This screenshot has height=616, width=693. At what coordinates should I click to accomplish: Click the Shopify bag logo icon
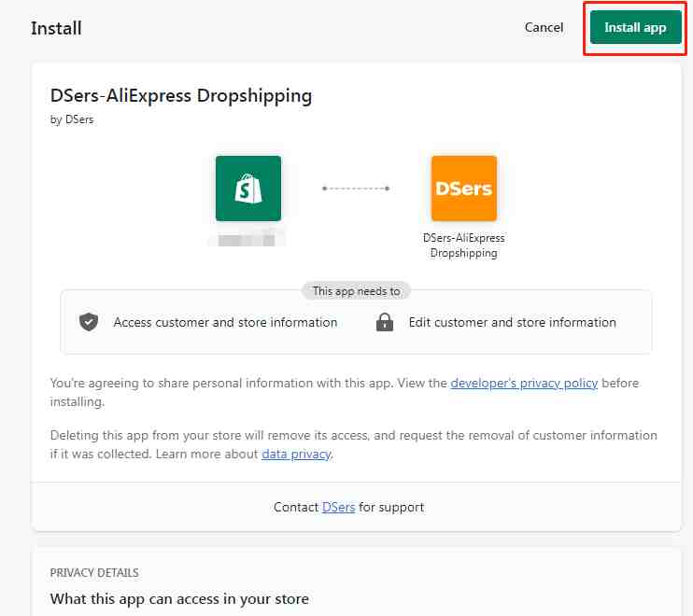pyautogui.click(x=248, y=189)
